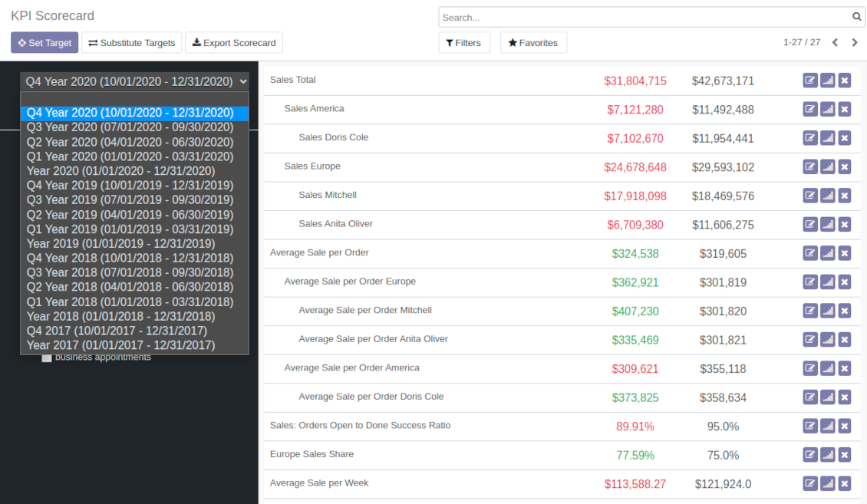Viewport: 867px width, 504px height.
Task: Edit the Average Sale per Week row
Action: tap(810, 483)
